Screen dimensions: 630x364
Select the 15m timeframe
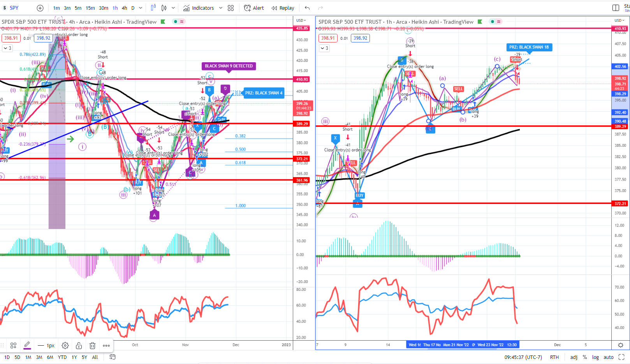pyautogui.click(x=90, y=8)
